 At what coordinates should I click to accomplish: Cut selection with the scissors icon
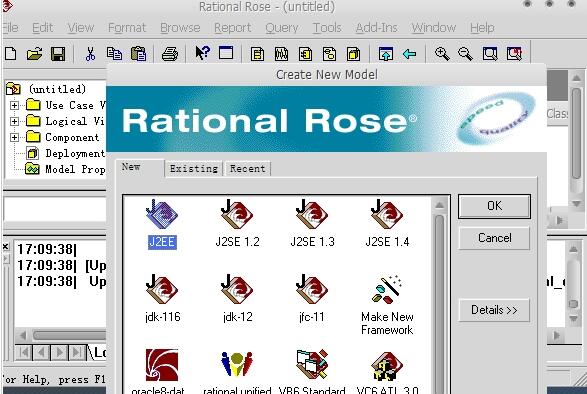click(x=90, y=54)
